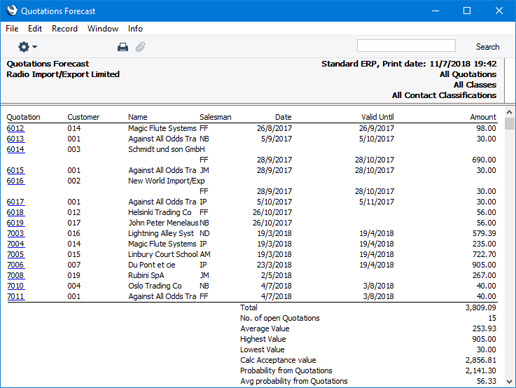This screenshot has height=388, width=516.
Task: Open the gear operations menu
Action: pyautogui.click(x=27, y=47)
